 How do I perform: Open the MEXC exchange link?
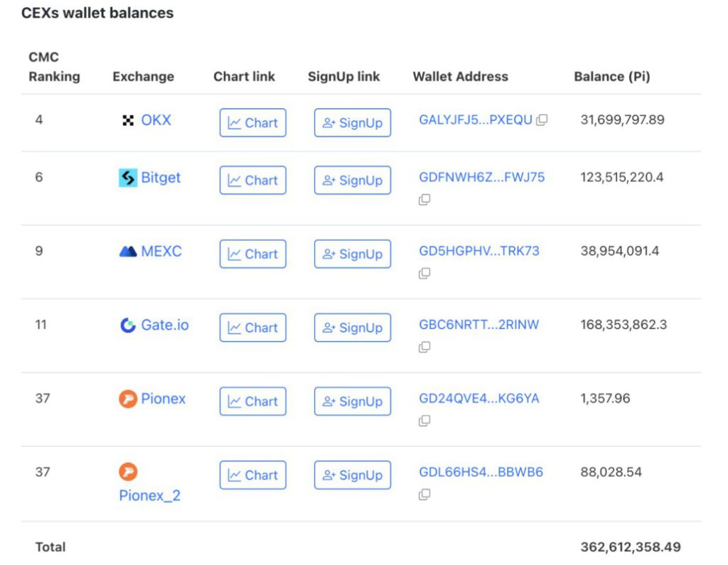point(161,251)
